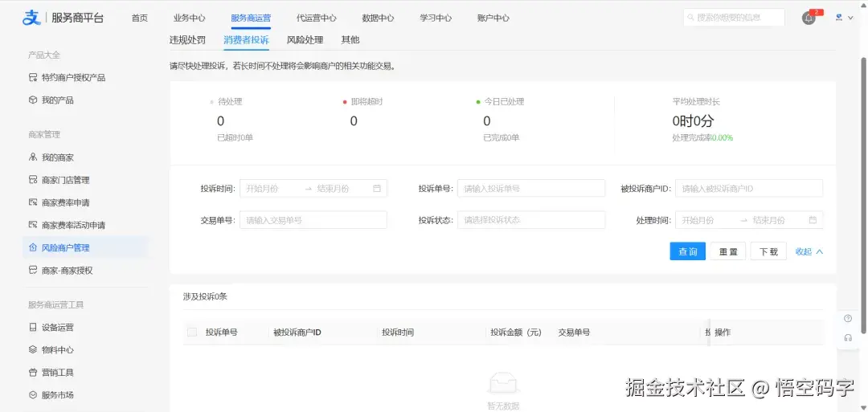Click the help question mark icon

pos(848,319)
